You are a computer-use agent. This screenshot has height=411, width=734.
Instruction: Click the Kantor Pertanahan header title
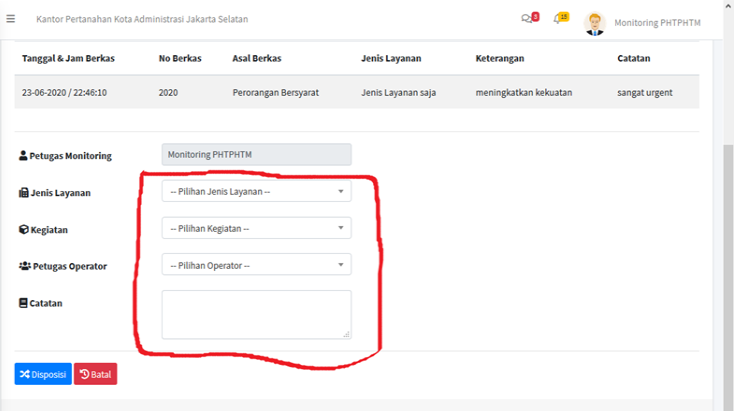(x=142, y=20)
